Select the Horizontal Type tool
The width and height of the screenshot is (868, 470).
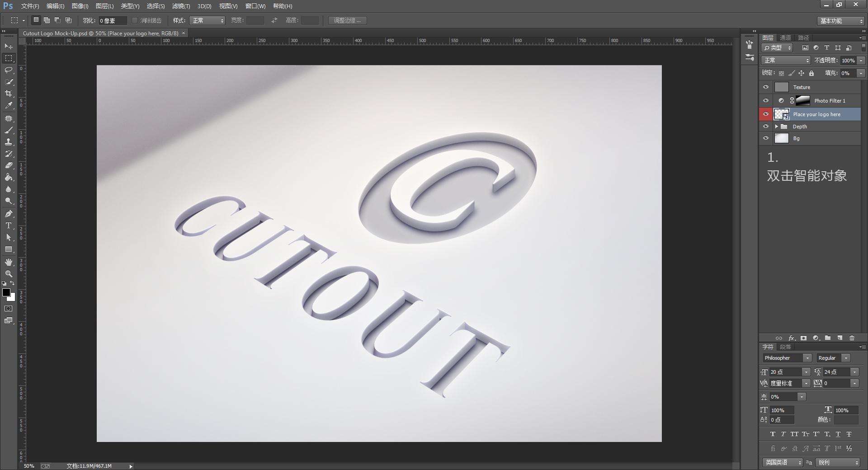coord(9,226)
